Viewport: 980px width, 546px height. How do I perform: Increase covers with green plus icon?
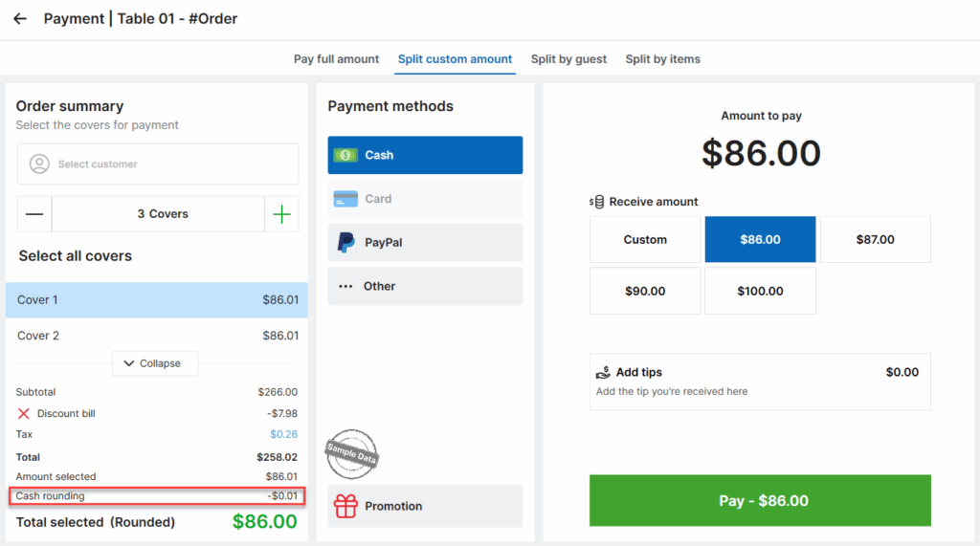[x=282, y=214]
